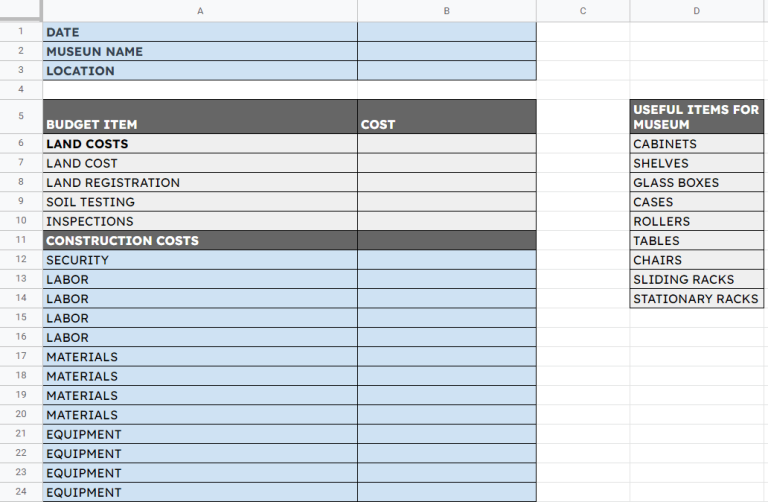The image size is (768, 502).
Task: Select row 11 header
Action: pyautogui.click(x=21, y=239)
